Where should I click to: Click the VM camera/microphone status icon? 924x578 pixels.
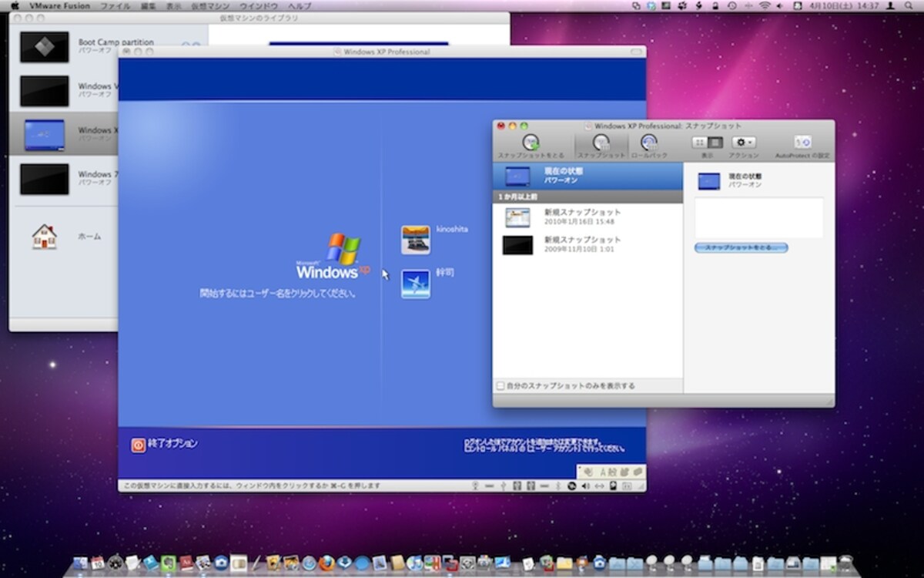point(475,486)
